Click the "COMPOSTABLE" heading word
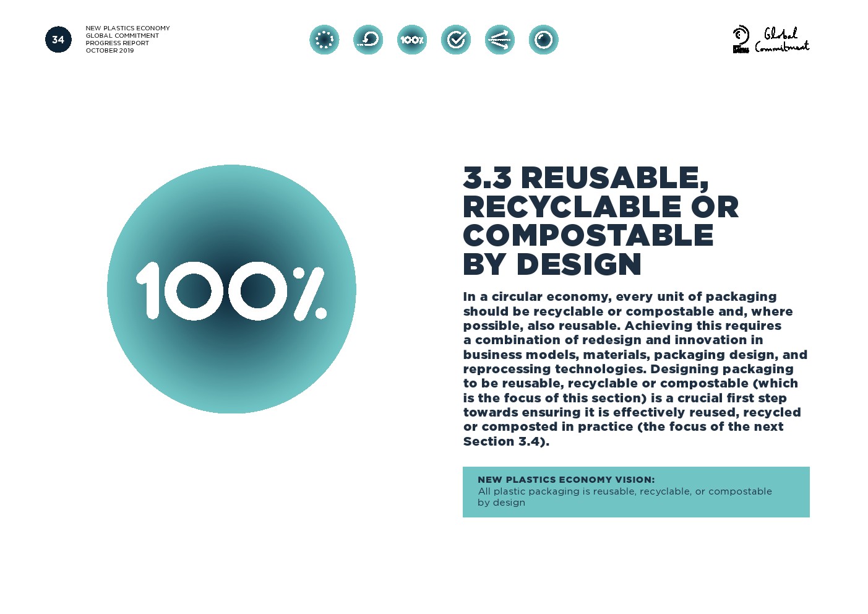Viewport: 868px width, 614px height. click(588, 236)
